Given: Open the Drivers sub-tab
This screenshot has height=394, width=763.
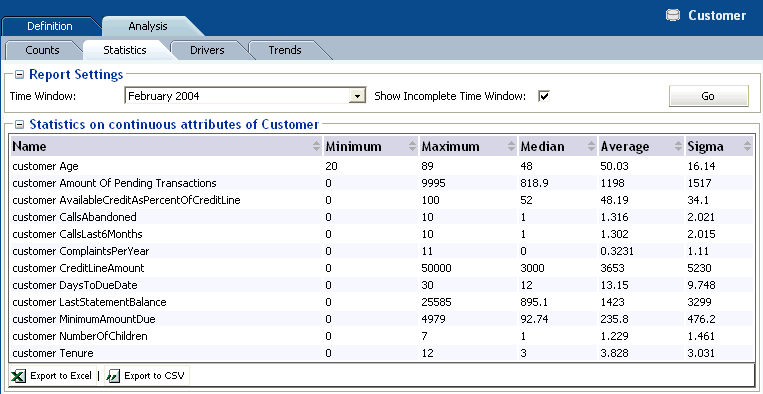Looking at the screenshot, I should point(207,50).
